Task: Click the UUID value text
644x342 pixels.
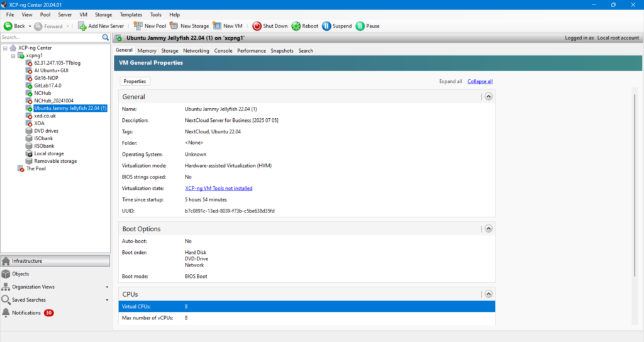Action: tap(230, 211)
